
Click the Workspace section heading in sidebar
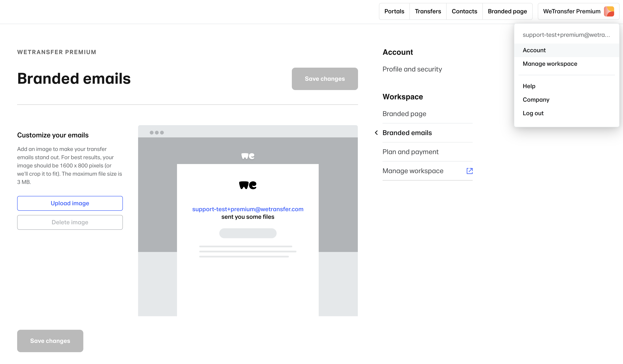pyautogui.click(x=403, y=97)
